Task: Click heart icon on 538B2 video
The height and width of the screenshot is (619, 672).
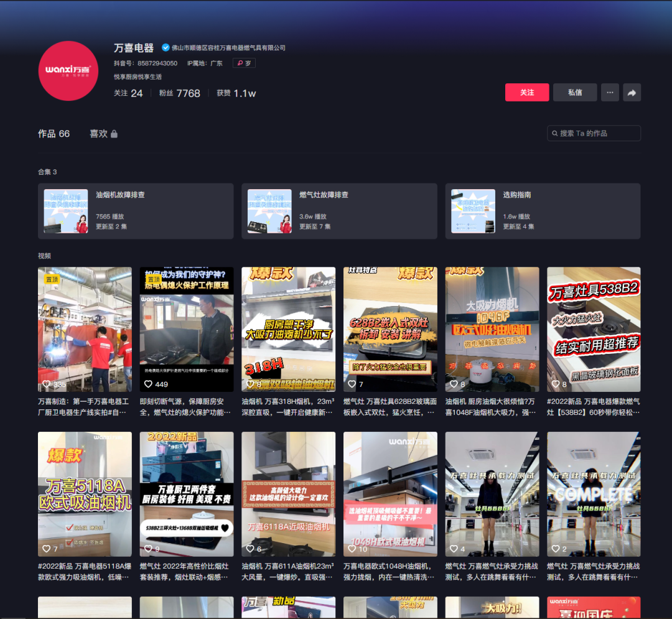Action: click(556, 384)
